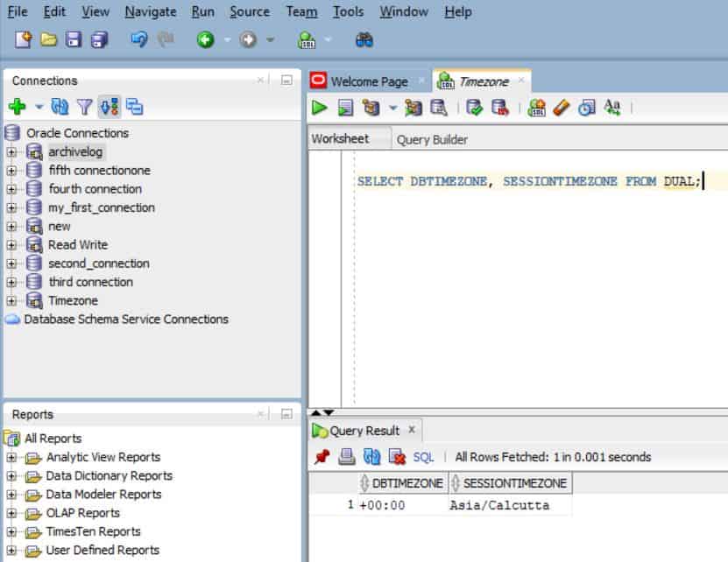The width and height of the screenshot is (728, 562).
Task: Change case using the Aa toolbar icon
Action: (x=612, y=107)
